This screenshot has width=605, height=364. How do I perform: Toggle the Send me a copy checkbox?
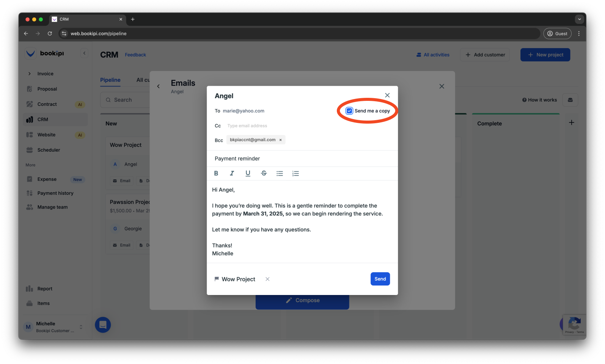tap(349, 111)
